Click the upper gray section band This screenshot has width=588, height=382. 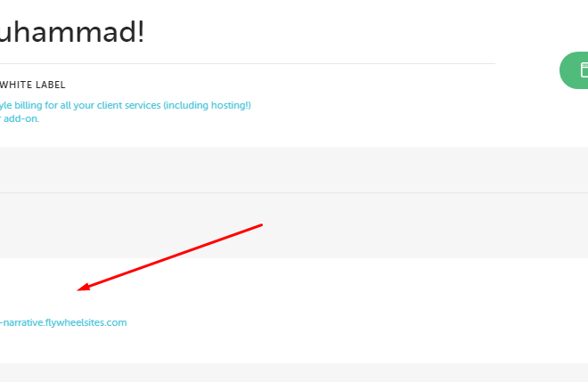(294, 169)
